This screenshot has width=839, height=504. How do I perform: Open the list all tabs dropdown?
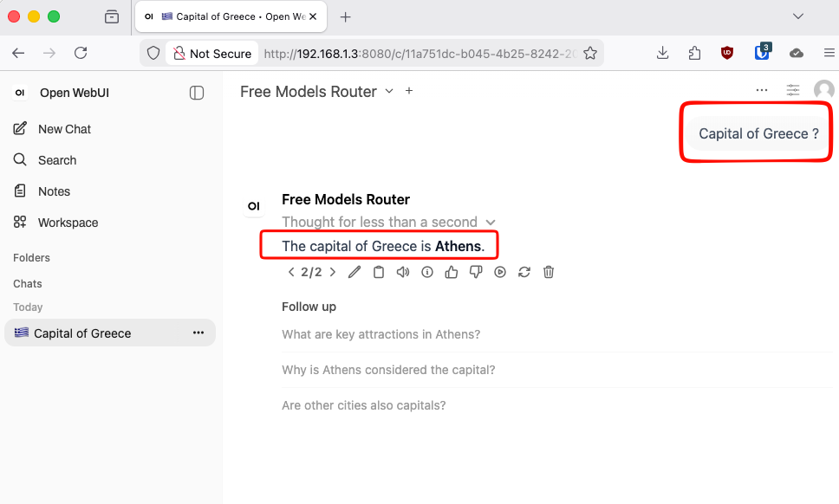click(797, 16)
